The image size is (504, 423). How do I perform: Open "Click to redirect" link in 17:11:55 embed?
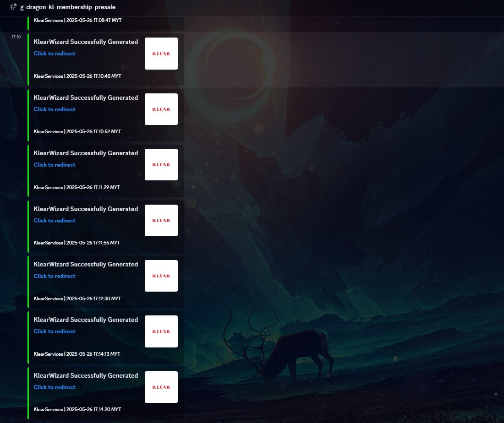[55, 220]
